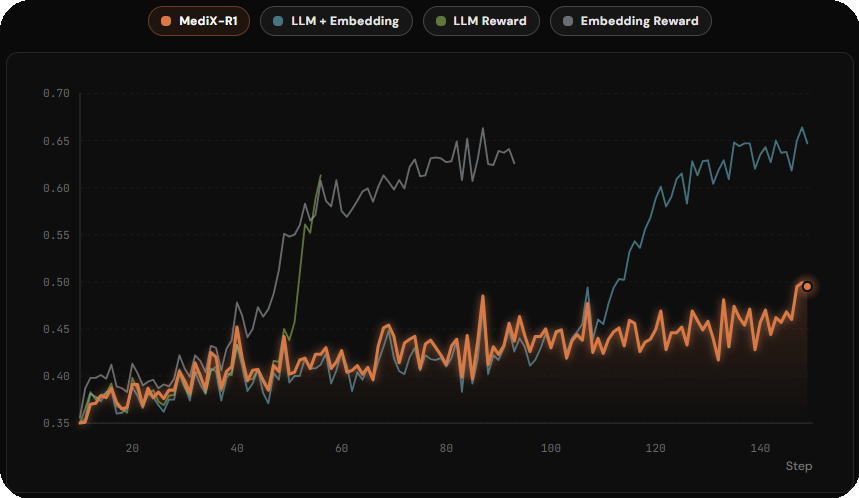The image size is (859, 498).
Task: Click the gray dot beside Embedding Reward
Action: [568, 21]
